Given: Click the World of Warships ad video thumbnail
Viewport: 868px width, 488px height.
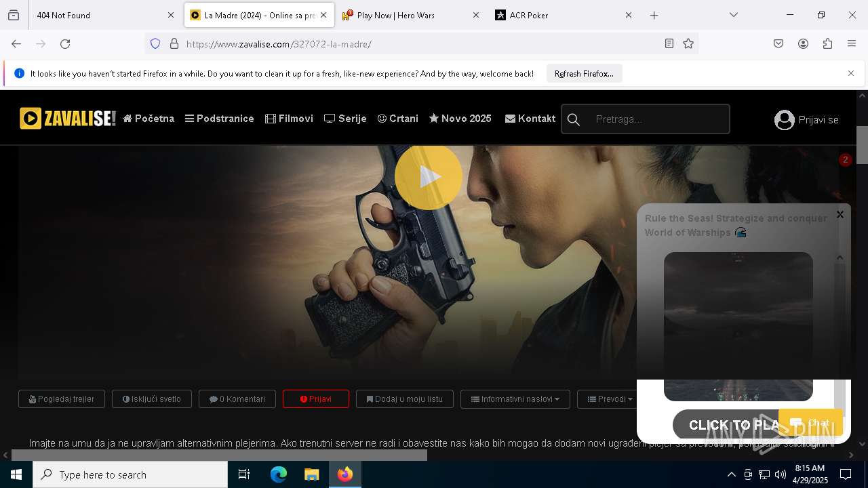Looking at the screenshot, I should click(738, 327).
